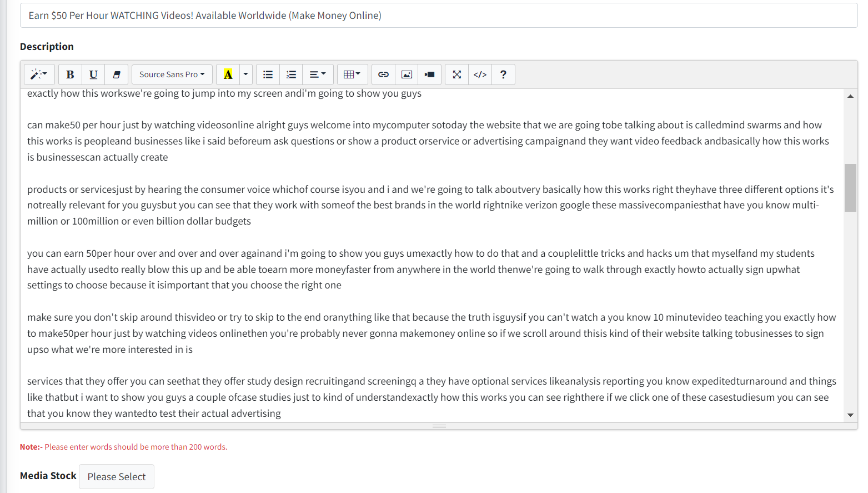Insert an ordered numbered list
Viewport: 868px width, 493px height.
click(x=291, y=74)
